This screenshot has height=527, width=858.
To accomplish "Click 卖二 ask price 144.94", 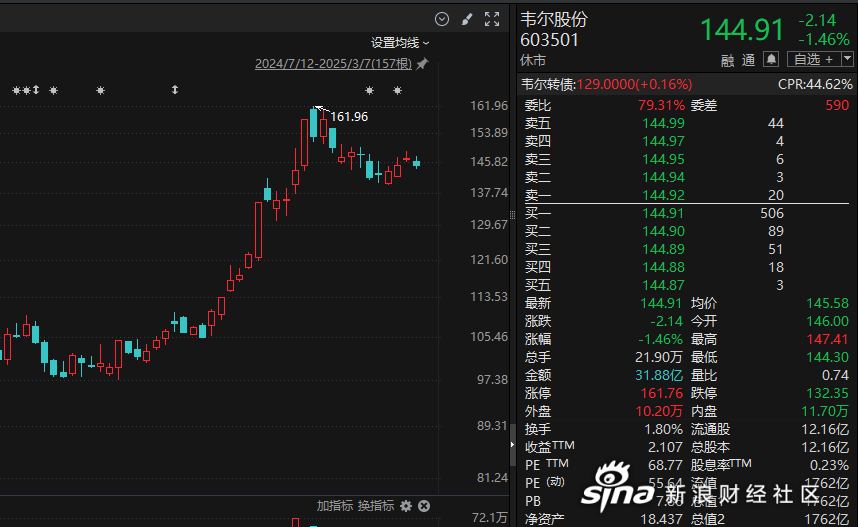I will [663, 177].
